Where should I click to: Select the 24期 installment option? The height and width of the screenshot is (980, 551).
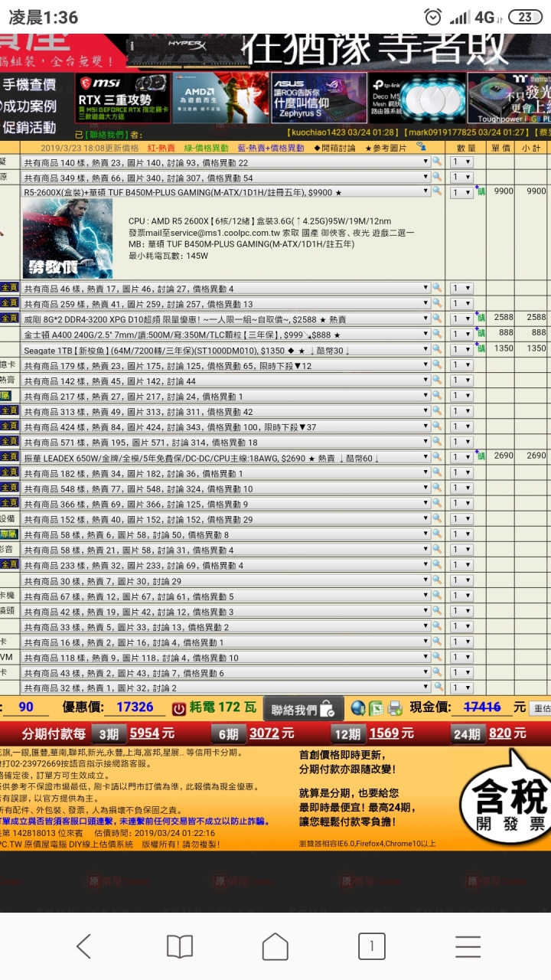point(466,733)
